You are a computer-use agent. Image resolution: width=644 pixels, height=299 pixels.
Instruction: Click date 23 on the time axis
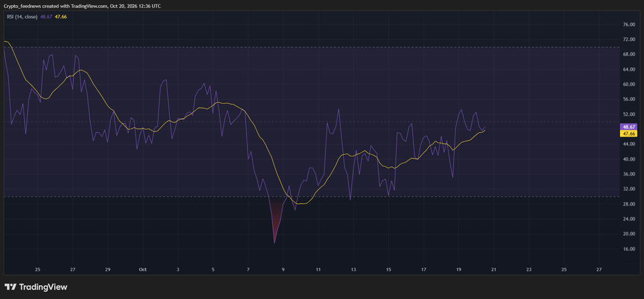[x=528, y=270]
